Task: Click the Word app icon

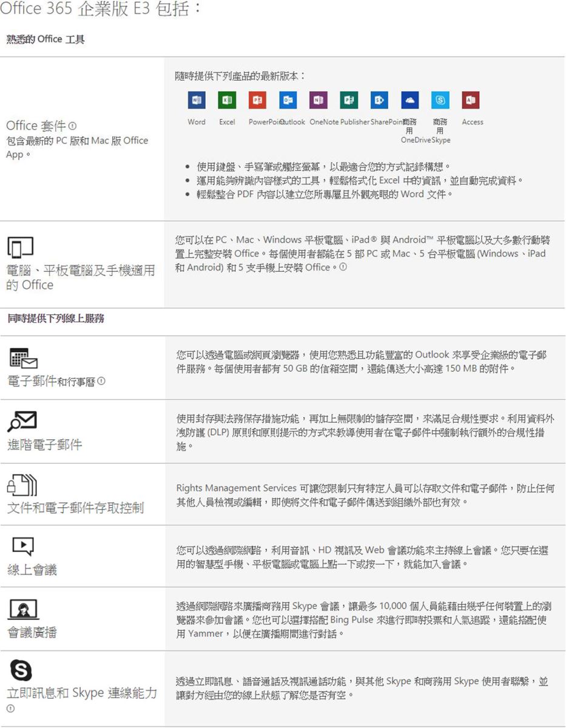Action: tap(197, 100)
